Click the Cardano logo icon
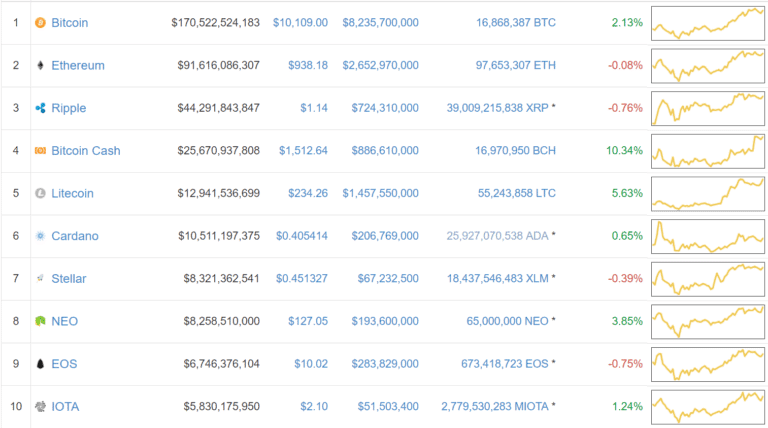 pyautogui.click(x=40, y=236)
